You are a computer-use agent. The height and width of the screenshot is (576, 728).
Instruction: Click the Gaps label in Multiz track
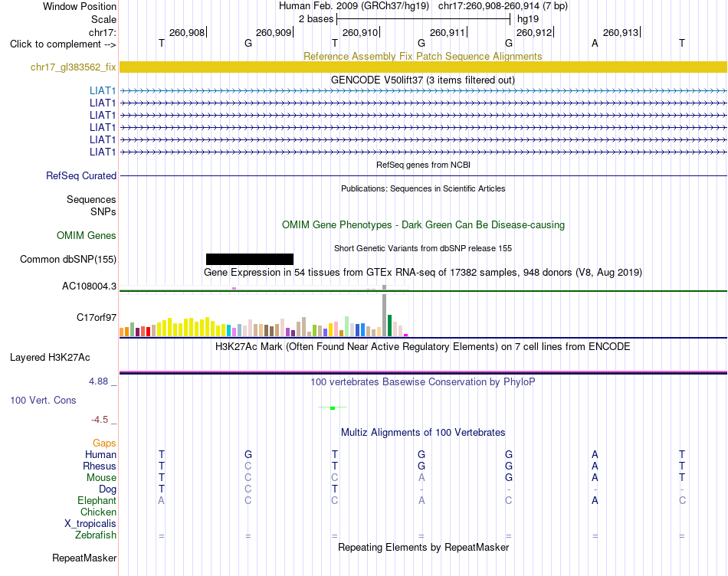point(104,443)
